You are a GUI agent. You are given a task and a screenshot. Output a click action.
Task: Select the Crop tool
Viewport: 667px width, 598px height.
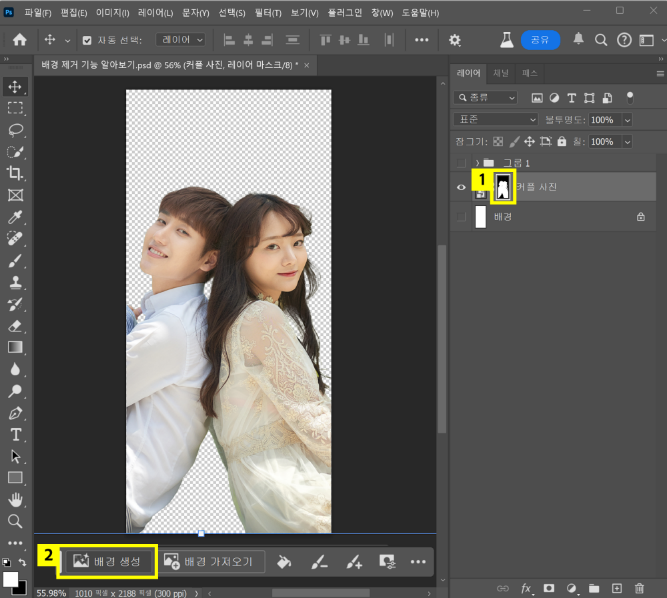pos(16,174)
